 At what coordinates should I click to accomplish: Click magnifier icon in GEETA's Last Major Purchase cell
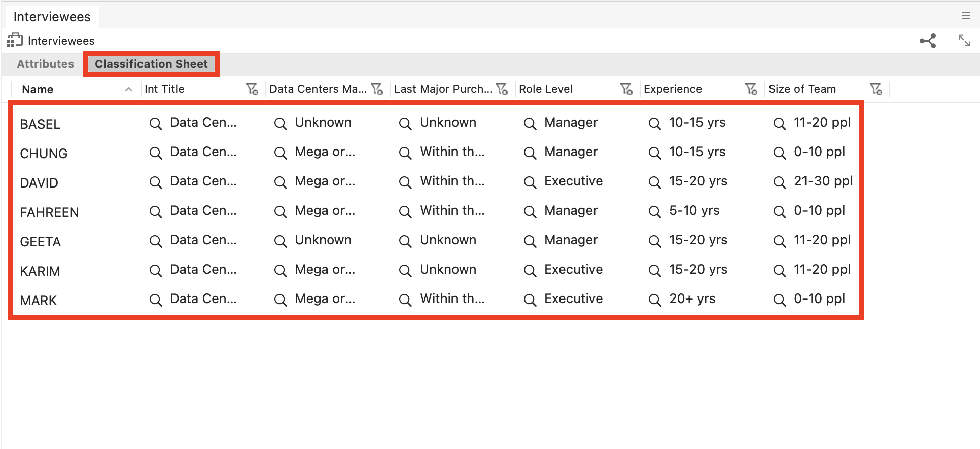405,241
